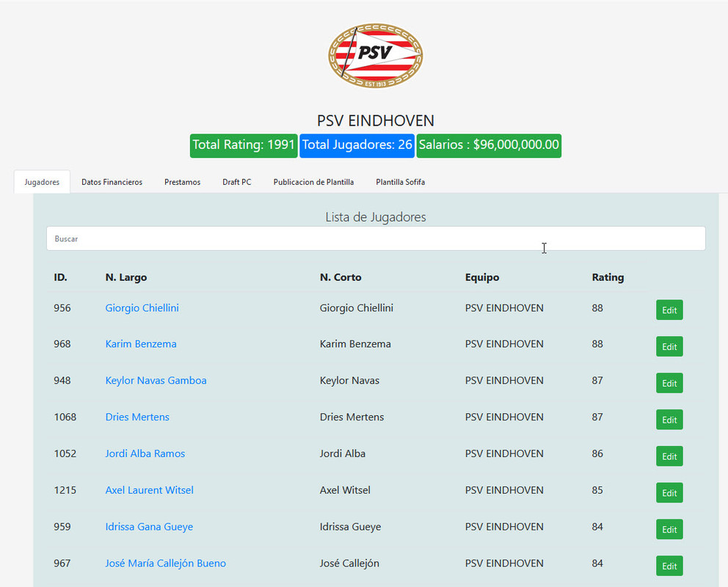Select player ID 1068 cell
Image resolution: width=728 pixels, height=587 pixels.
click(65, 417)
